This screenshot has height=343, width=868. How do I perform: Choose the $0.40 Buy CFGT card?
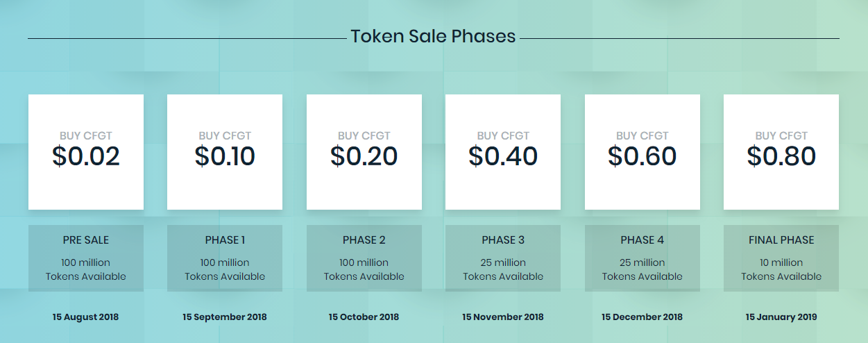[x=503, y=152]
